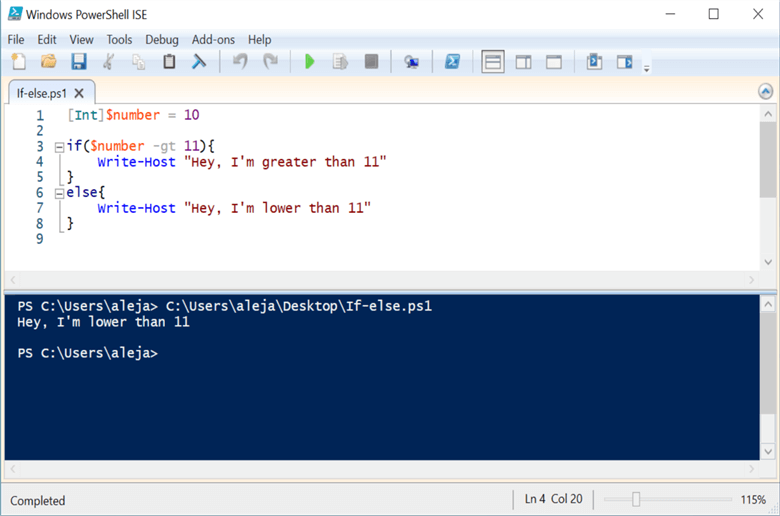Collapse the else block on line 6
780x516 pixels.
tap(59, 193)
